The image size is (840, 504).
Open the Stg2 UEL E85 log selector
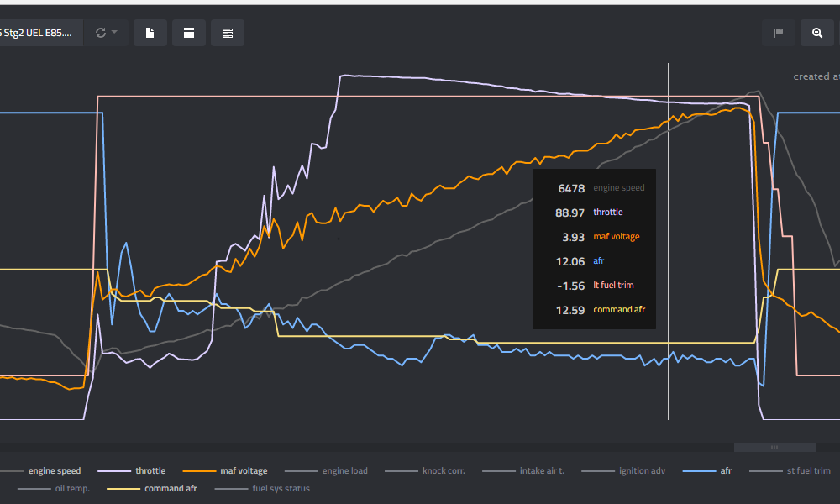(x=38, y=33)
